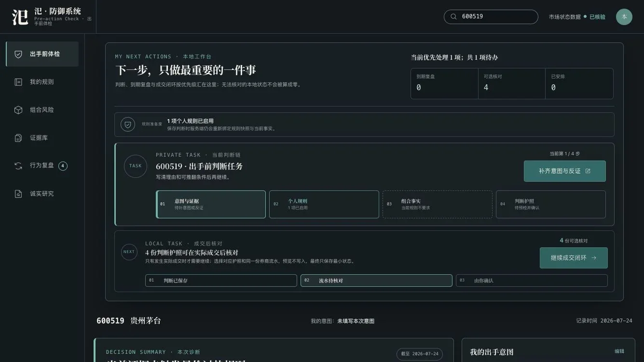Click the 行为复盘 refresh icon
644x362 pixels.
pyautogui.click(x=18, y=166)
